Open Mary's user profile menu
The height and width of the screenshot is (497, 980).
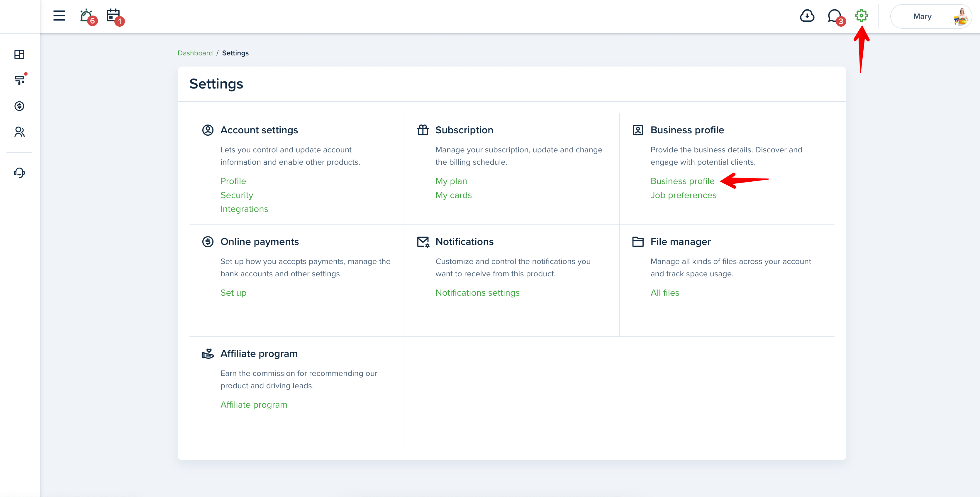tap(931, 16)
